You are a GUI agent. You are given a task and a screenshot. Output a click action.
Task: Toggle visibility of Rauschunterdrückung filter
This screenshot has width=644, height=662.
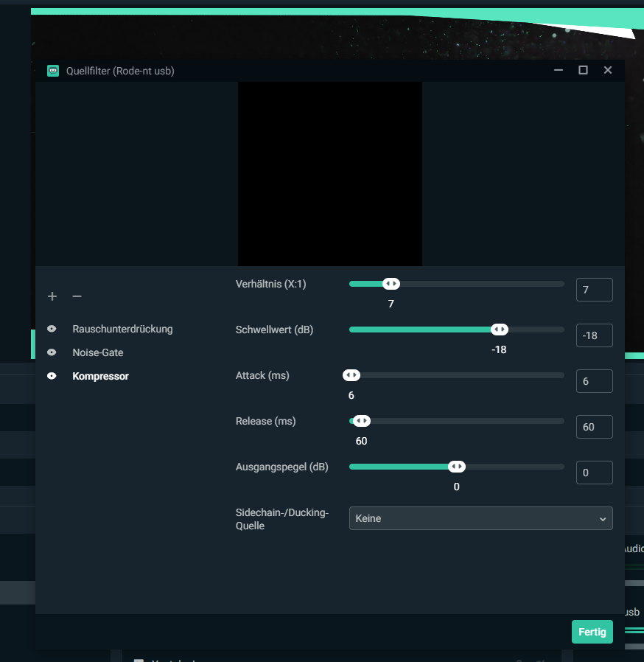tap(52, 329)
